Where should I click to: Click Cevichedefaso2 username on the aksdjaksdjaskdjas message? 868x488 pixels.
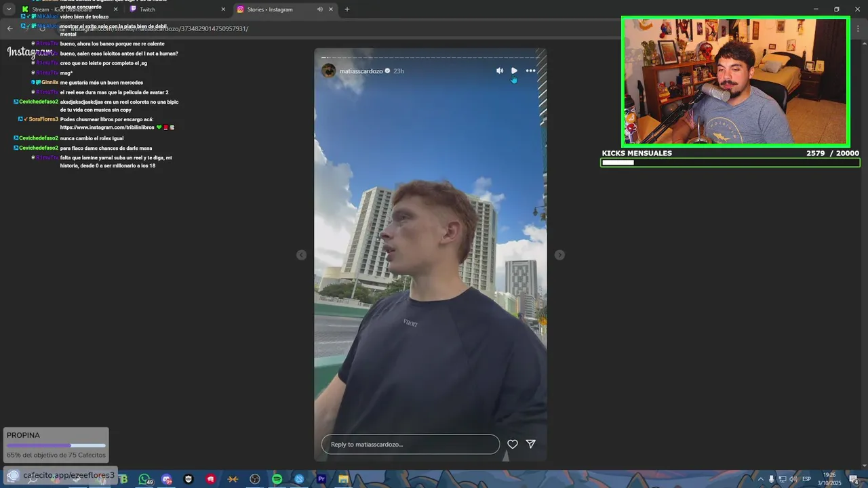tap(39, 102)
